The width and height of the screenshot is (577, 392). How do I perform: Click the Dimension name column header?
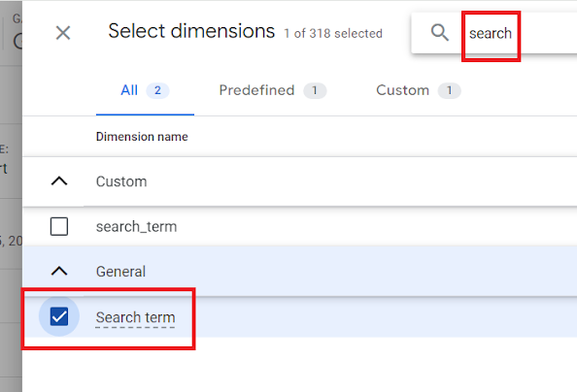coord(142,137)
